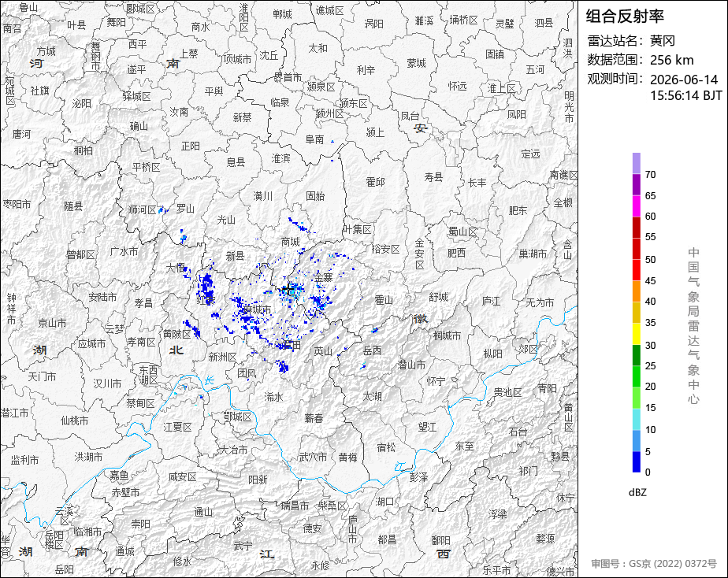Click the 霍山 map label

pyautogui.click(x=384, y=300)
